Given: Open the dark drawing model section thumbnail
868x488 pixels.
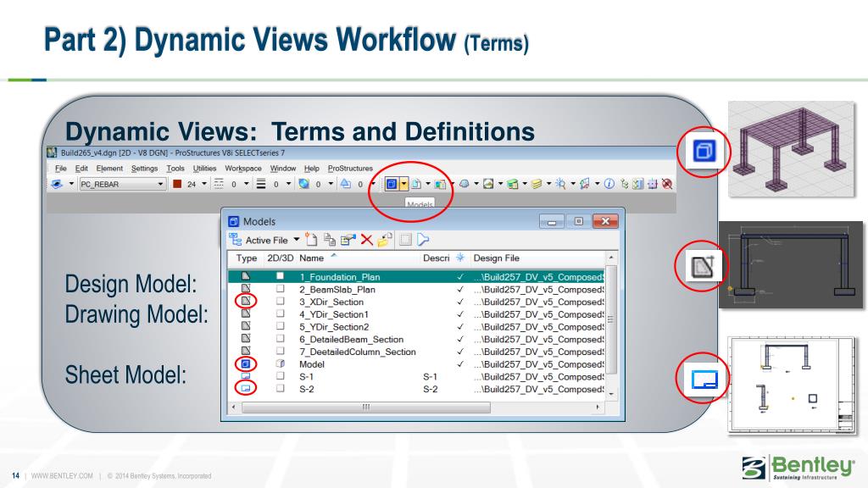Looking at the screenshot, I should [791, 264].
